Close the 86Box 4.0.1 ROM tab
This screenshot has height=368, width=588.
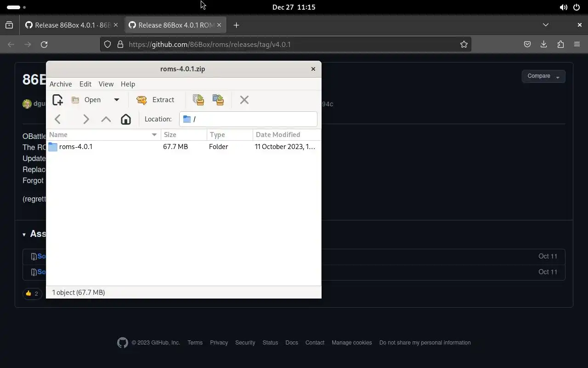tap(219, 25)
